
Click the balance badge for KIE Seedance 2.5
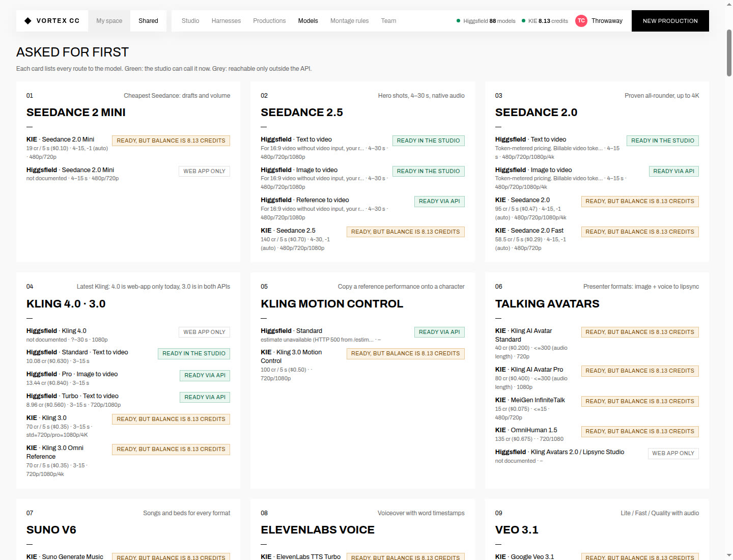coord(405,232)
